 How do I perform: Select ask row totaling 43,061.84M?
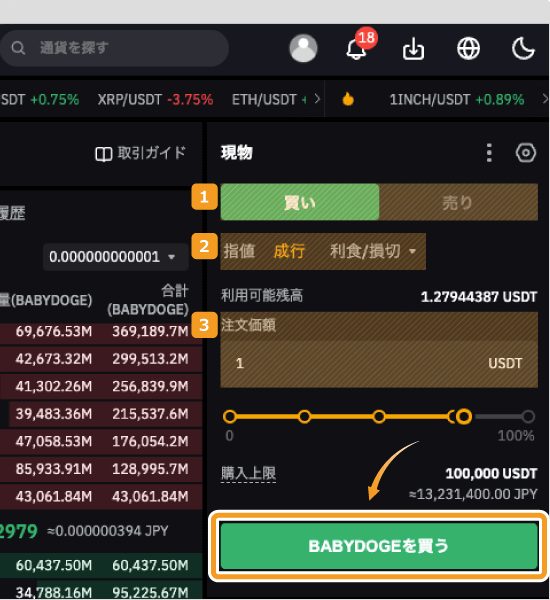tap(101, 497)
